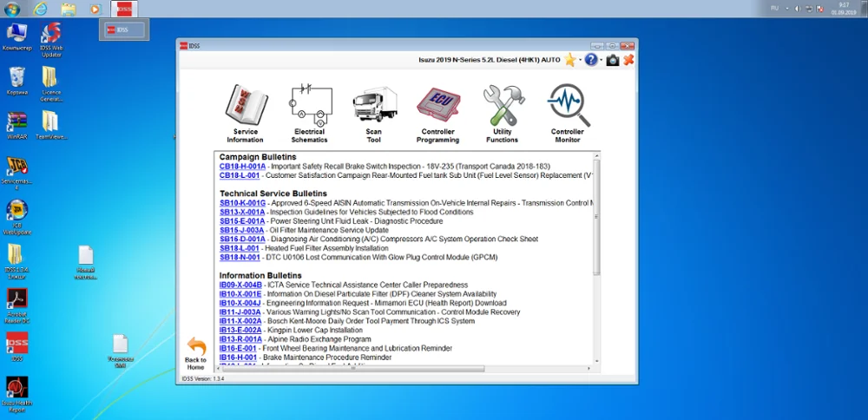Open Windows Media Player taskbar icon
This screenshot has width=868, height=420.
tap(95, 9)
